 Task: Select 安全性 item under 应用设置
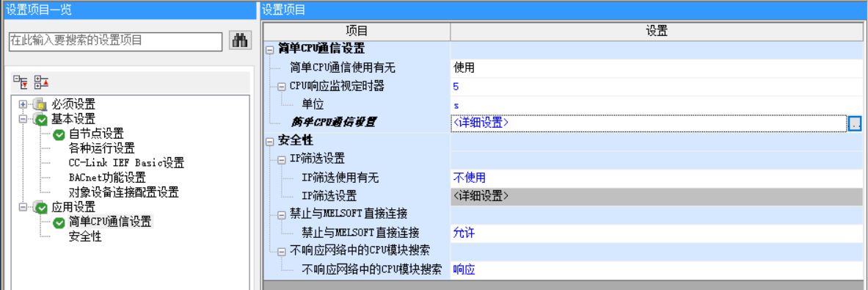pyautogui.click(x=84, y=237)
